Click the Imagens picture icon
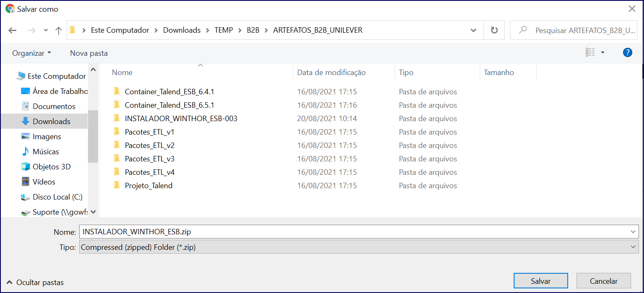This screenshot has height=293, width=644. [x=26, y=137]
